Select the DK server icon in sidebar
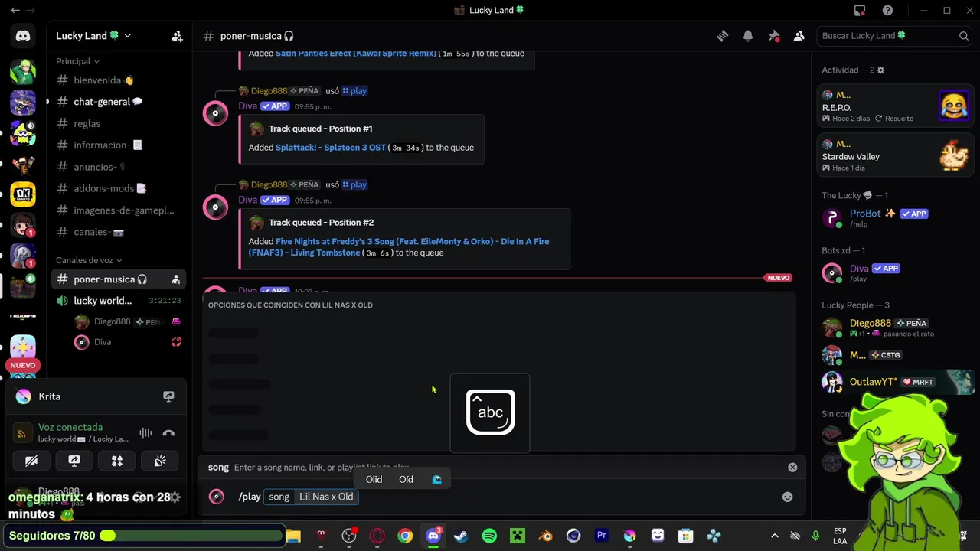980x551 pixels. pyautogui.click(x=23, y=194)
